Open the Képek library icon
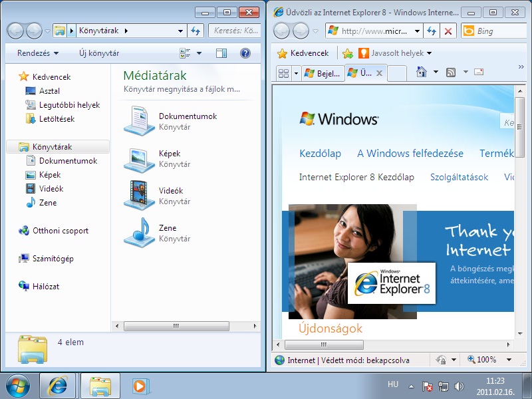 coord(140,159)
